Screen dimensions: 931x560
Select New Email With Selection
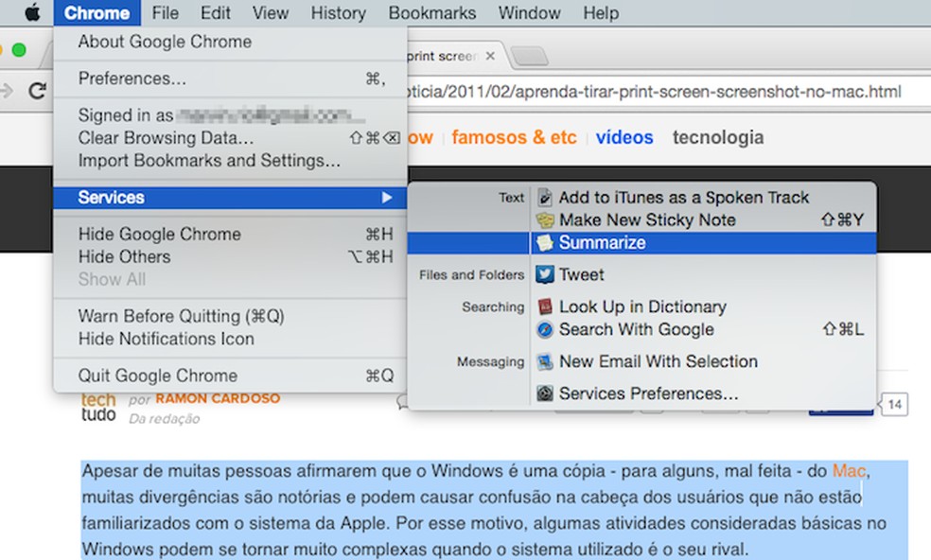tap(649, 361)
